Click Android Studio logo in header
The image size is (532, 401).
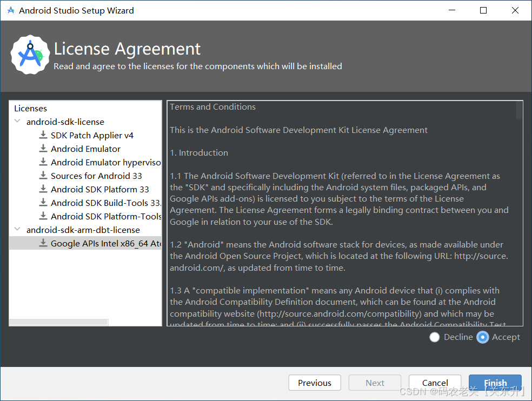point(30,55)
